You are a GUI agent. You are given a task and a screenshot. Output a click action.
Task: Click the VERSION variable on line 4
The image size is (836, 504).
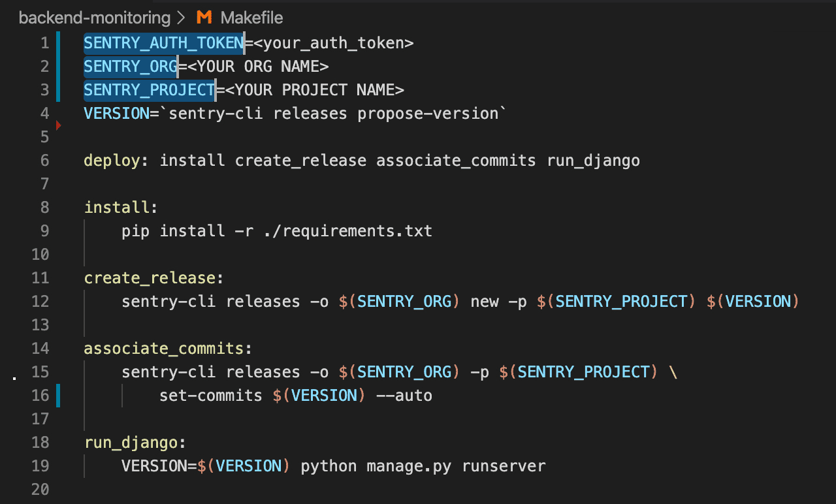pyautogui.click(x=116, y=113)
